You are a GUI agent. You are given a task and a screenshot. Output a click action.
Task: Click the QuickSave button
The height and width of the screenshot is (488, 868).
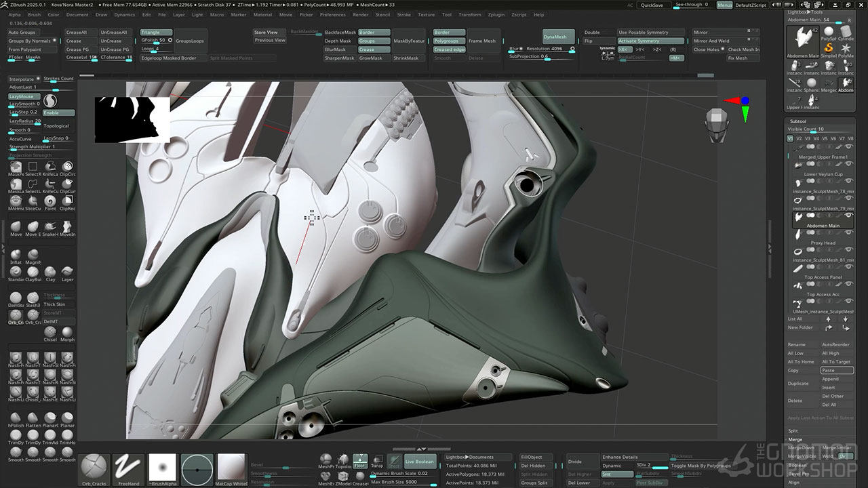pyautogui.click(x=652, y=5)
